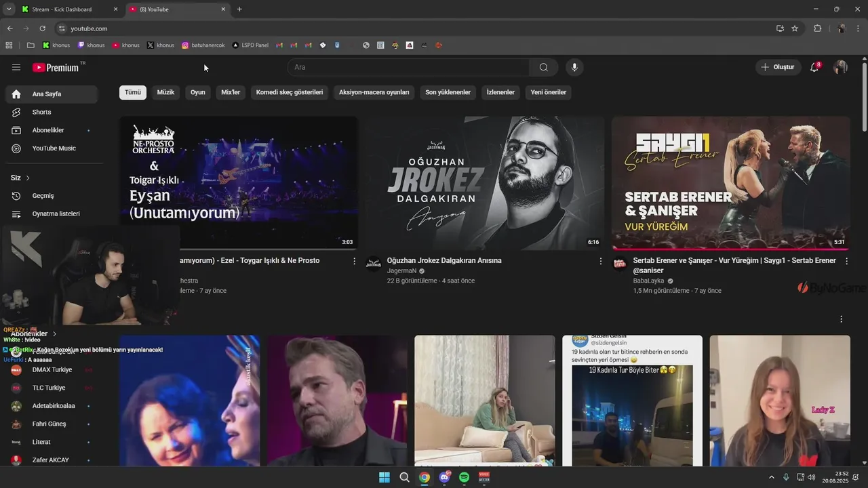Click the YouTube Premium logo
868x488 pixels.
[56, 67]
